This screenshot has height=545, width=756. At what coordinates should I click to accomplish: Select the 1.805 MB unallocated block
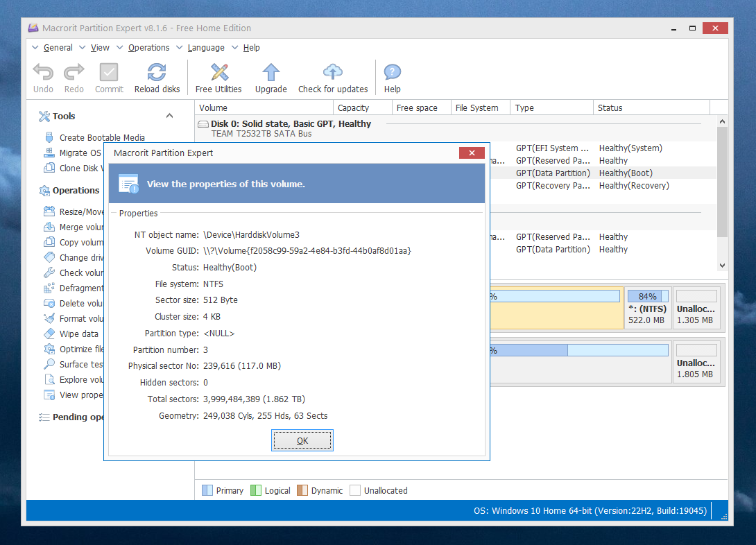pos(696,362)
